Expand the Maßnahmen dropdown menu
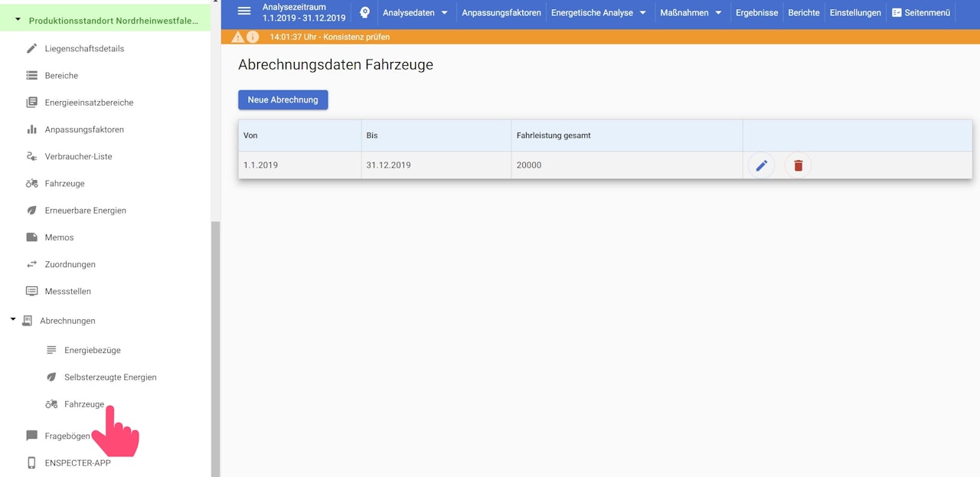 691,13
